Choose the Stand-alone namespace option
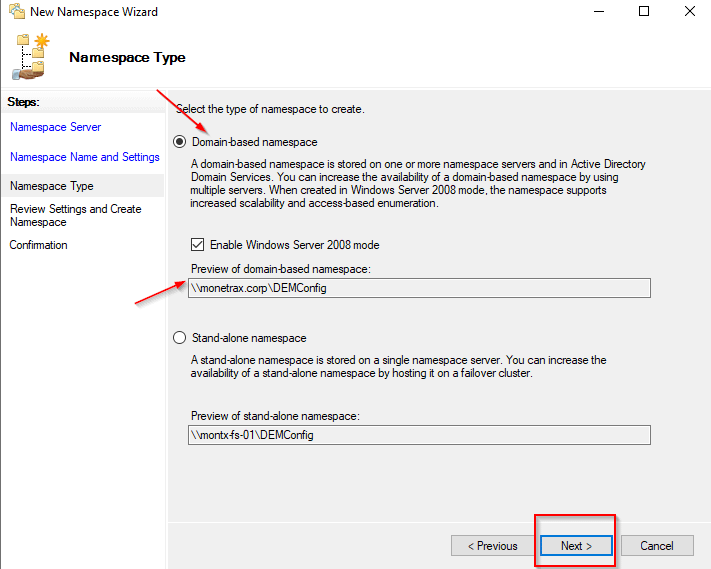 (x=181, y=338)
